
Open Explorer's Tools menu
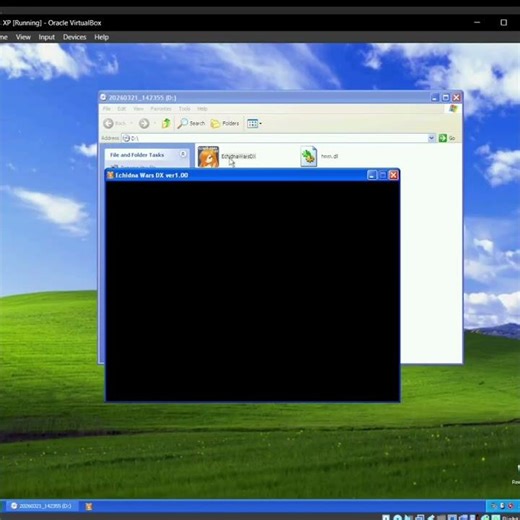click(x=184, y=109)
